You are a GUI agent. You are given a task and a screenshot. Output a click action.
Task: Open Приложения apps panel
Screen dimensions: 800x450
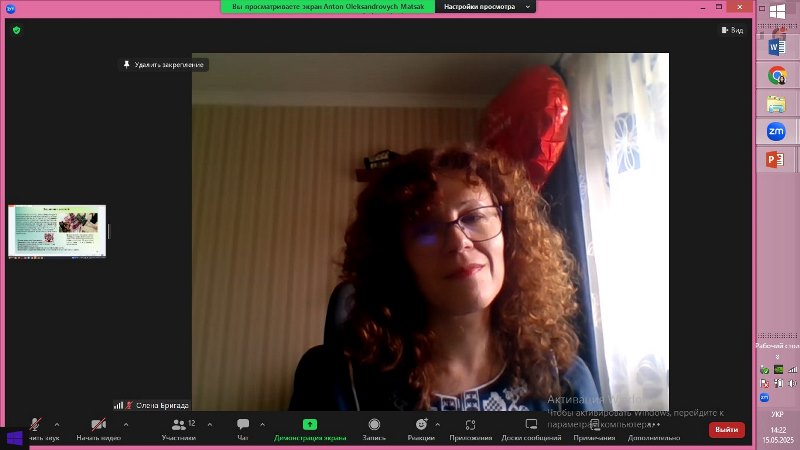[470, 429]
